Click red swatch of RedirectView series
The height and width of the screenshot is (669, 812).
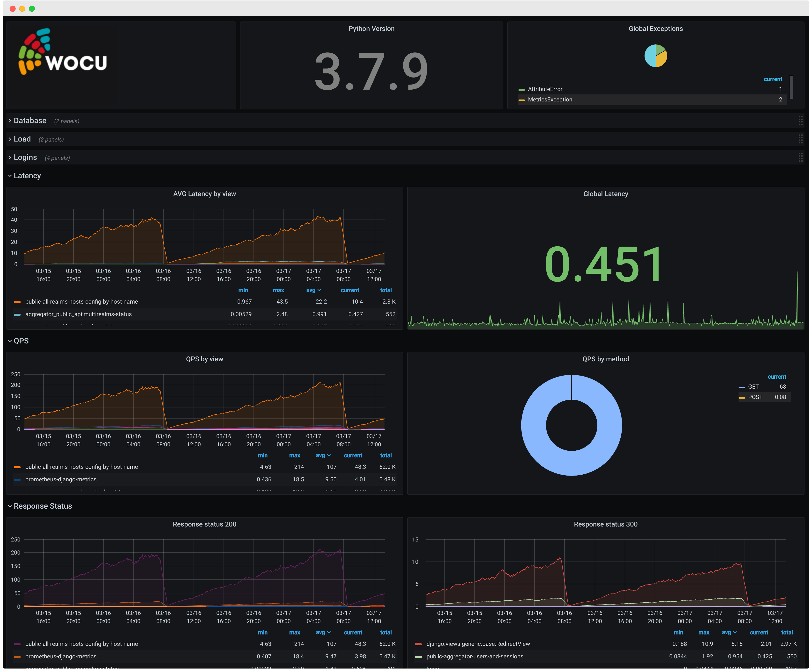pos(418,644)
